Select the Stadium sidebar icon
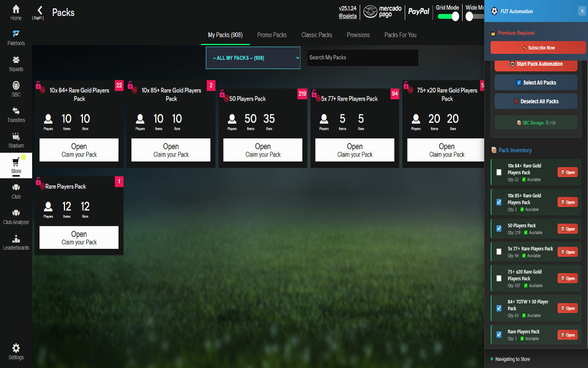Screen dimensions: 588x368 (16, 139)
